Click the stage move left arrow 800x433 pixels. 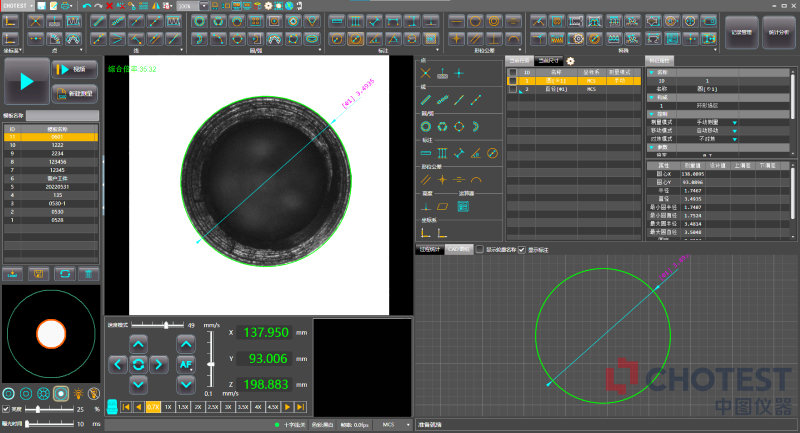click(118, 366)
